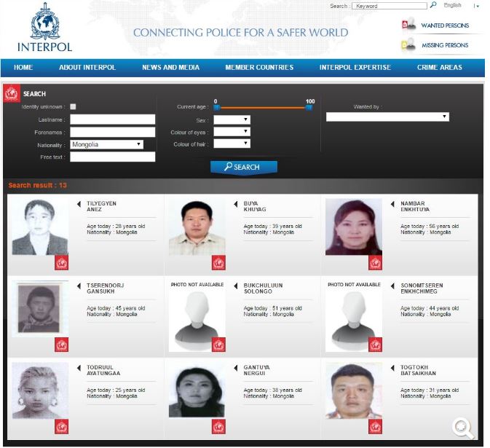Open TOGTOKH BATSAIKHAN record name

pyautogui.click(x=418, y=370)
